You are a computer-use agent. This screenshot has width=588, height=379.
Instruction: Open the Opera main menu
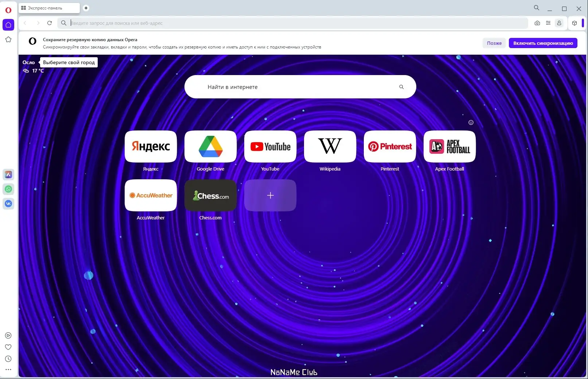(8, 10)
